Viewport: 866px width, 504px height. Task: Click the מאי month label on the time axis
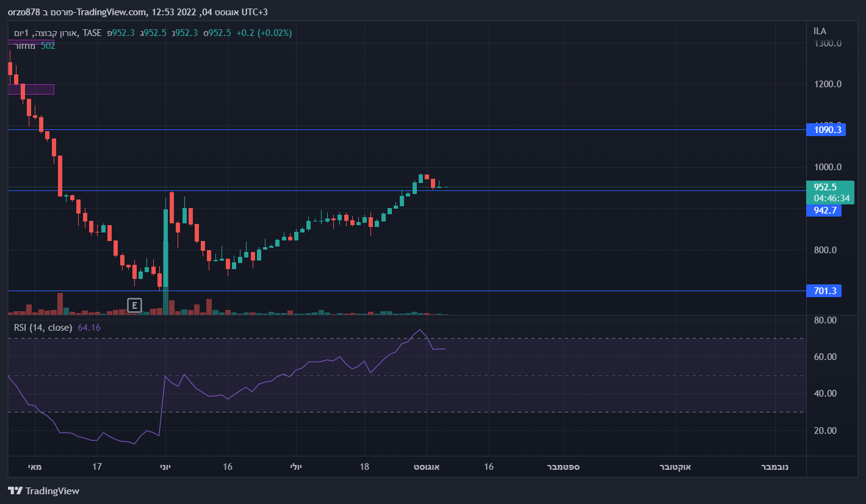[35, 467]
